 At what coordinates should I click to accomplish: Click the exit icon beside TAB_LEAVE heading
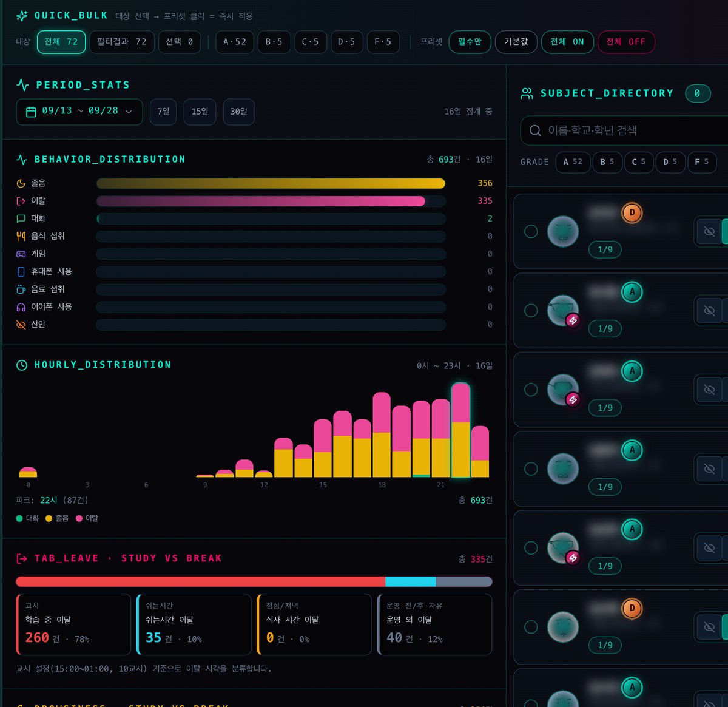[22, 558]
